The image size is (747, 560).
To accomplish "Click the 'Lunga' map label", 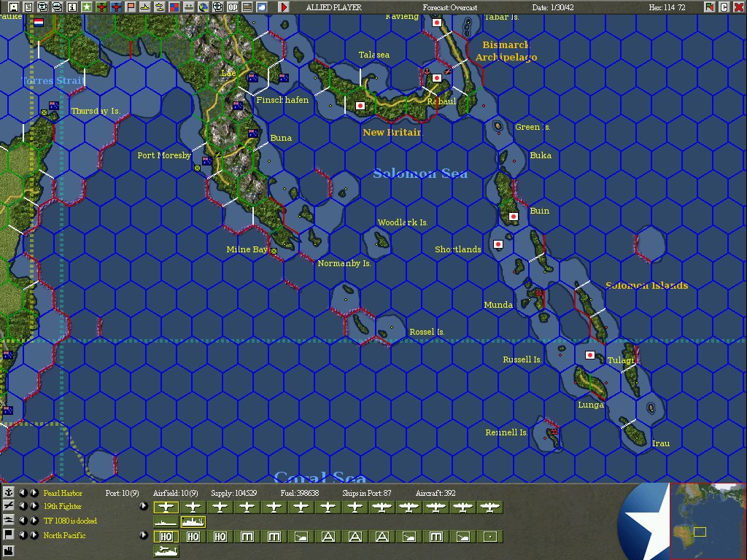I will point(591,405).
